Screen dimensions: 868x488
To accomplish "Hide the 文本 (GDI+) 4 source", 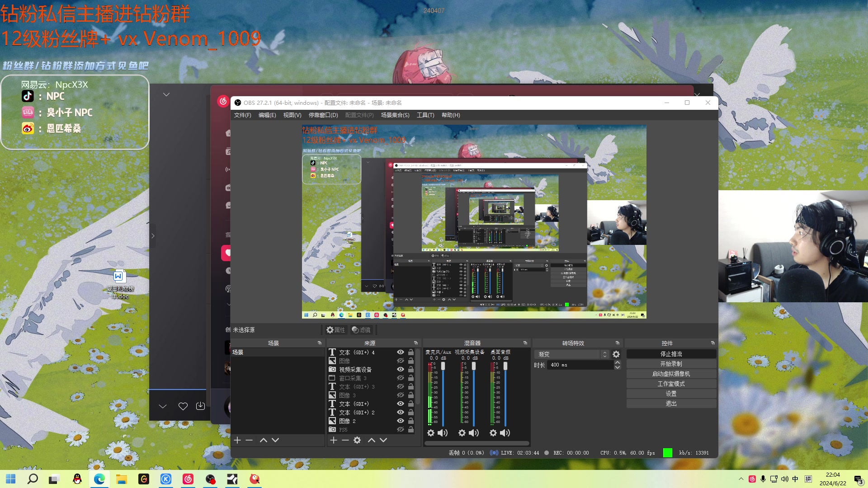I will (401, 352).
